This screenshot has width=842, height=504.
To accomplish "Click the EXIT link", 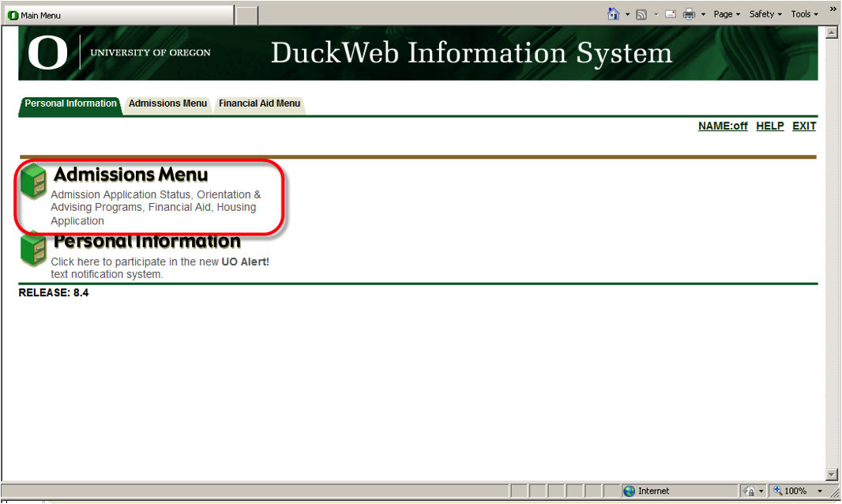I will [x=804, y=126].
